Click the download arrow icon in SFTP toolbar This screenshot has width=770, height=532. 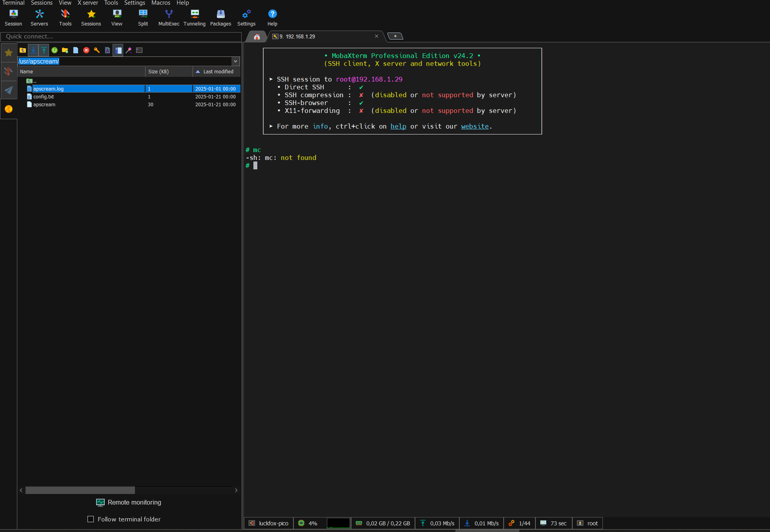(x=33, y=50)
